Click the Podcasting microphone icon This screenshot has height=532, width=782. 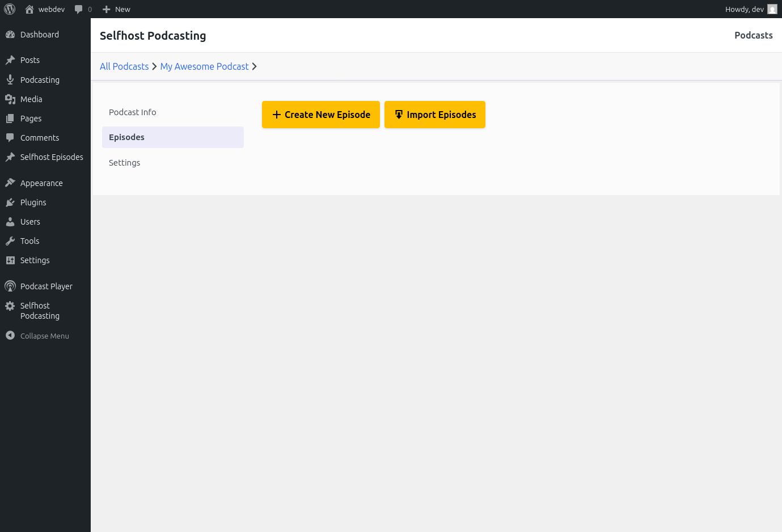10,80
